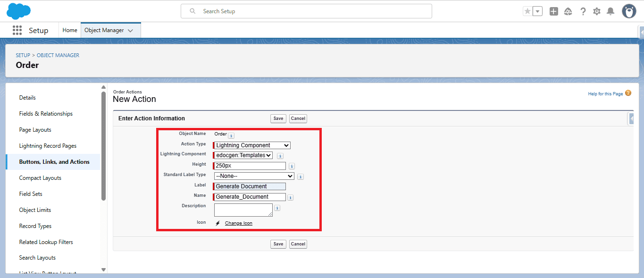
Task: Click the Change Icon link
Action: click(238, 223)
